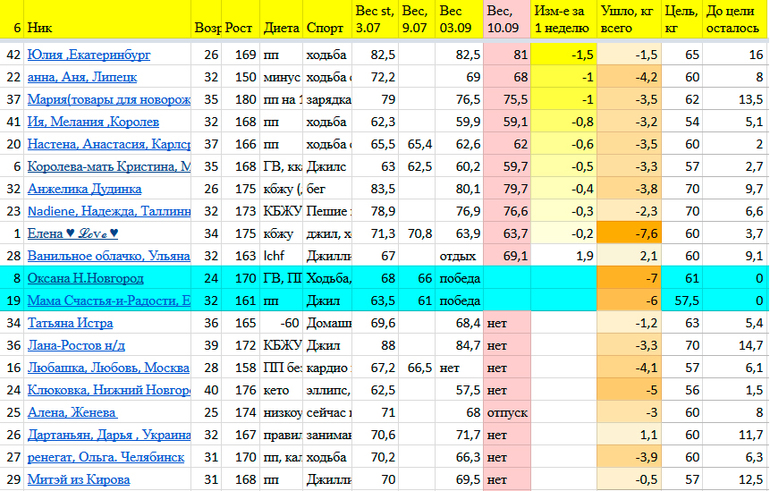Open Клюковка, Нижний Новгород link
Image resolution: width=770 pixels, height=491 pixels.
click(x=108, y=390)
